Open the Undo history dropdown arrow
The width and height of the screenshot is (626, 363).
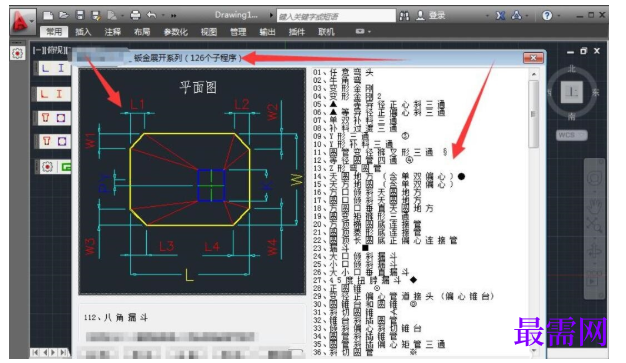coord(163,16)
